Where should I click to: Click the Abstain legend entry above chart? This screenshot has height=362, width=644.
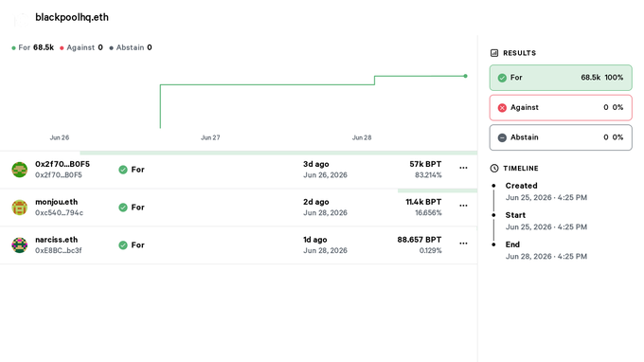(x=131, y=47)
